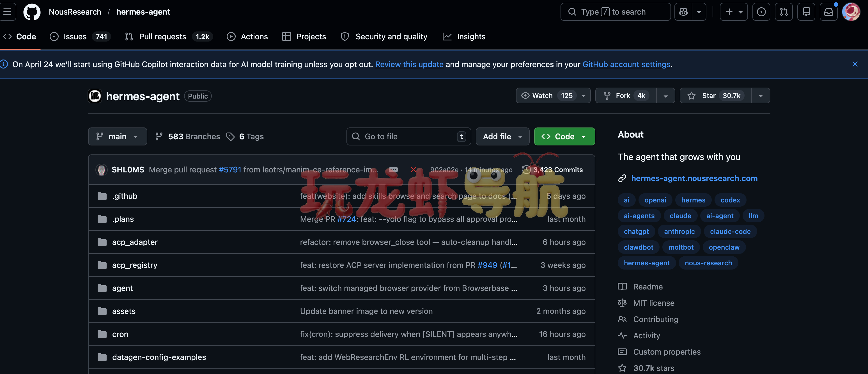The height and width of the screenshot is (374, 868).
Task: Open the Insights tab
Action: pyautogui.click(x=464, y=37)
